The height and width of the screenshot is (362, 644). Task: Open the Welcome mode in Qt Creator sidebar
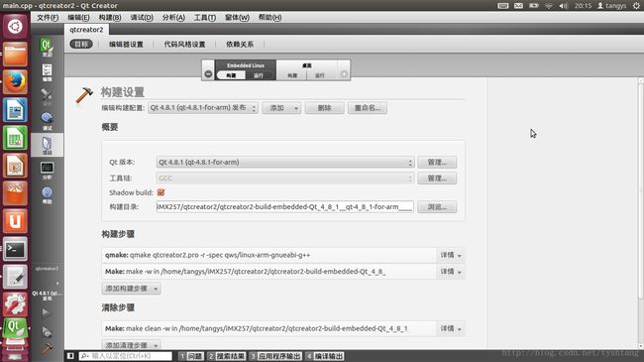(x=47, y=47)
